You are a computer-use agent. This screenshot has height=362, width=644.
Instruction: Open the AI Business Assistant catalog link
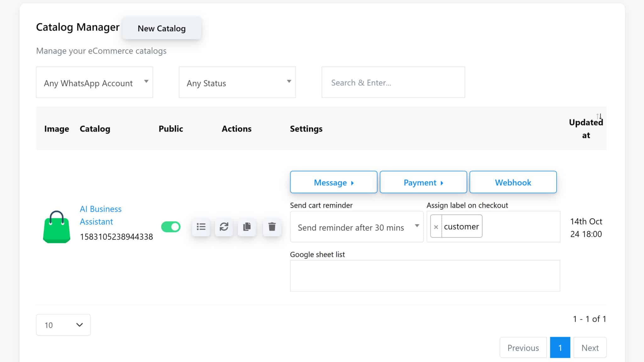click(100, 215)
